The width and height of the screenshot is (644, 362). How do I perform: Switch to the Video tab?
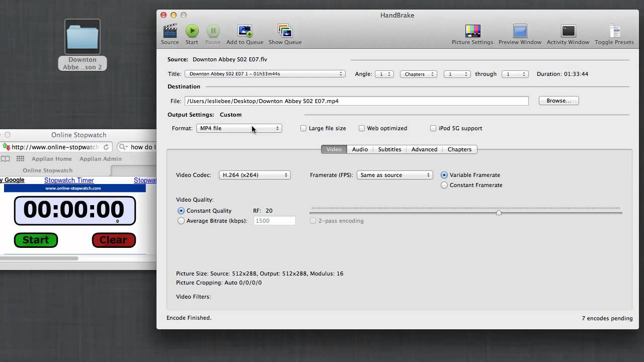pos(334,149)
